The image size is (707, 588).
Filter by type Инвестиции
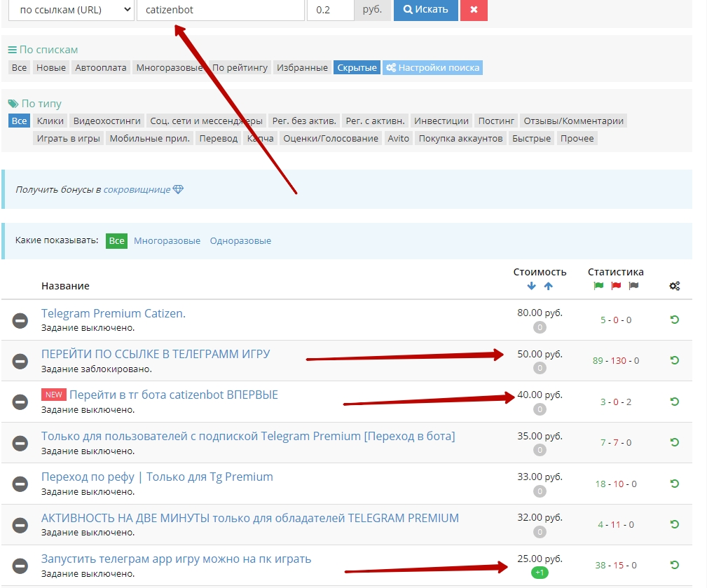[x=441, y=121]
